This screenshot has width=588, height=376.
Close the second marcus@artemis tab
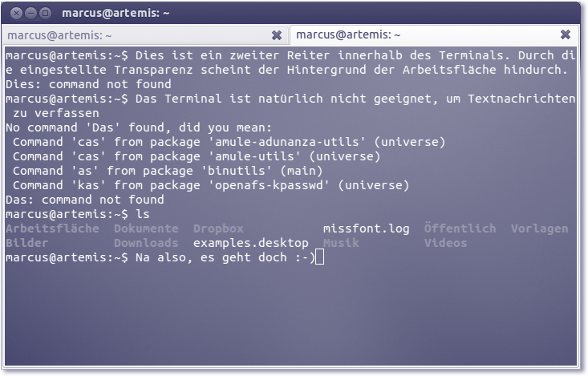(x=566, y=35)
